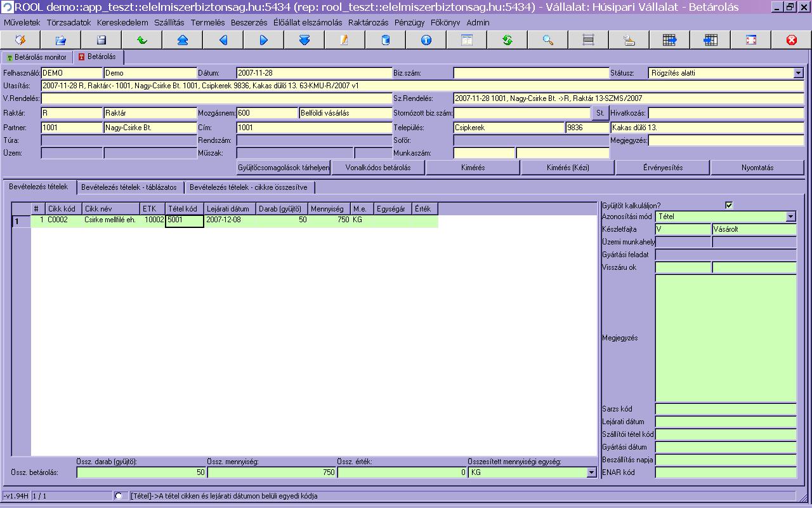
Task: Open the Raktározás menu
Action: click(368, 22)
